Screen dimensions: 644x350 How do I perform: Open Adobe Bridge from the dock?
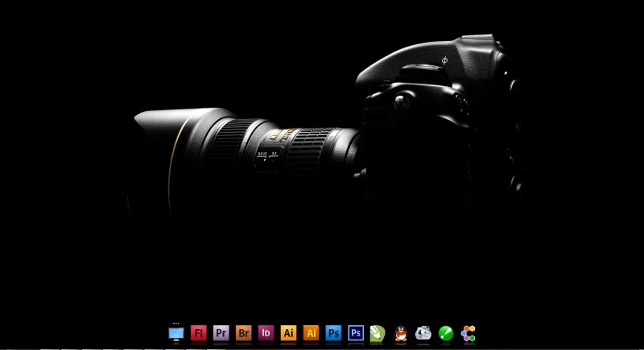[244, 333]
